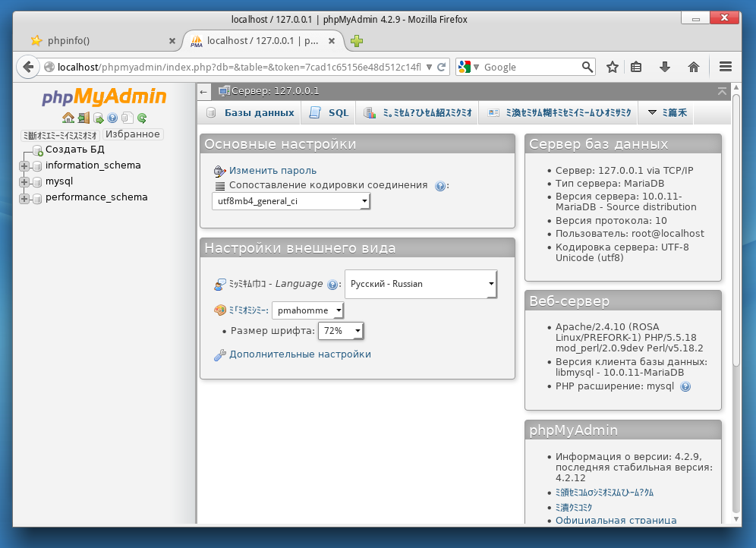Switch to the Базы данных tab
Image resolution: width=756 pixels, height=548 pixels.
[x=250, y=113]
